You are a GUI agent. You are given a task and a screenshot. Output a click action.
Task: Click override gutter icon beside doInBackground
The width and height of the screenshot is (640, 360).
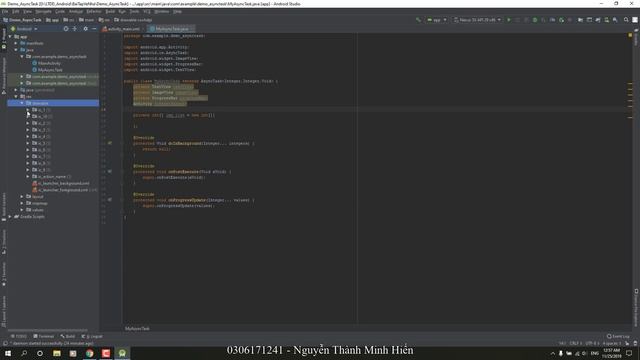pos(110,143)
